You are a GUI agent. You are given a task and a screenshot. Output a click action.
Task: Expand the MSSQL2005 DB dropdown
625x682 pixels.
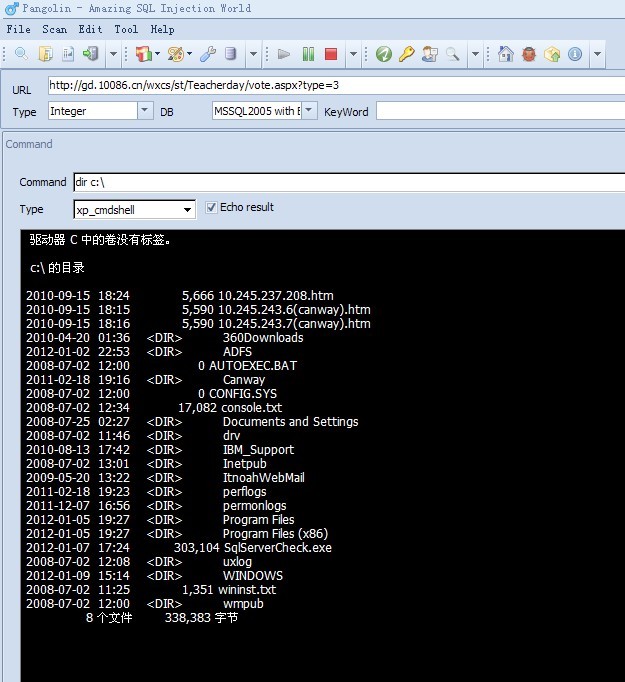(x=309, y=110)
